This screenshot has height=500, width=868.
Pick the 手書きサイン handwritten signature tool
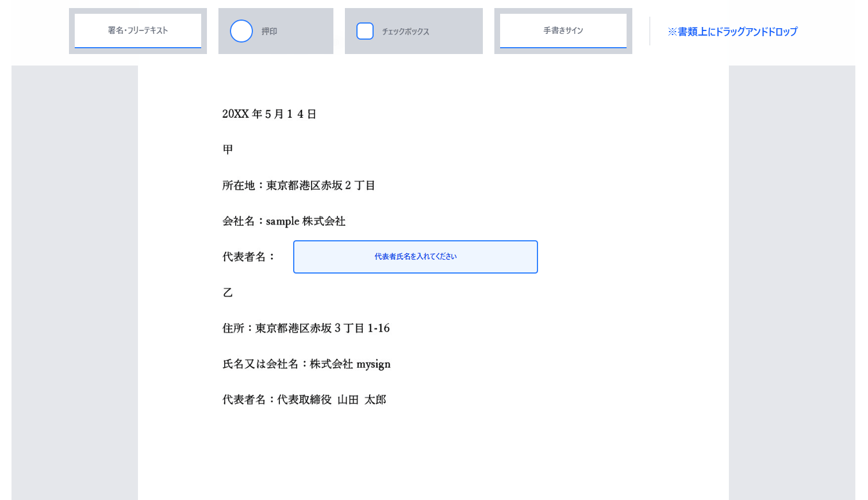(563, 31)
